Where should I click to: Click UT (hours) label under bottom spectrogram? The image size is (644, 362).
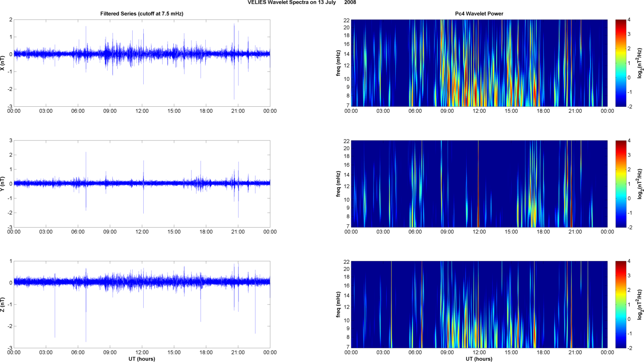pos(479,359)
